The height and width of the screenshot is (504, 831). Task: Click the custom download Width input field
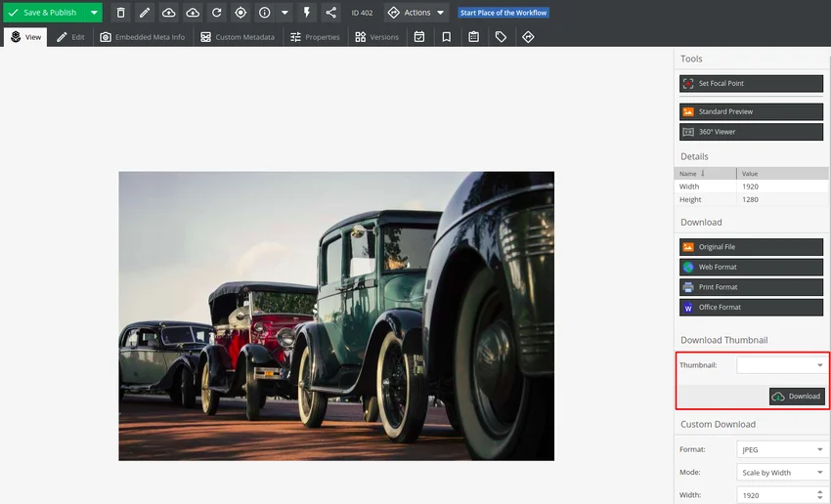point(775,495)
